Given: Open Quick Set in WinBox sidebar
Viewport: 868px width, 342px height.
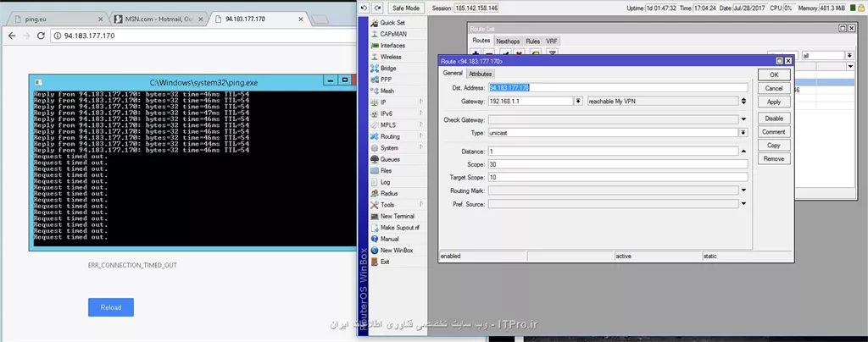Looking at the screenshot, I should [392, 23].
